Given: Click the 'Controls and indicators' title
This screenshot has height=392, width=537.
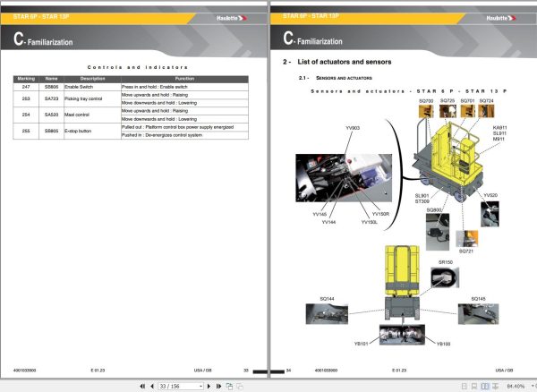Looking at the screenshot, I should (x=137, y=67).
